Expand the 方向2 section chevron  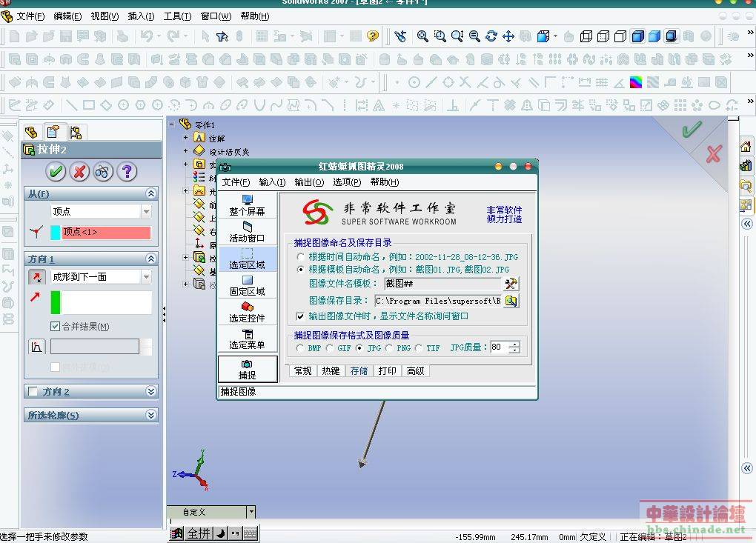coord(151,391)
